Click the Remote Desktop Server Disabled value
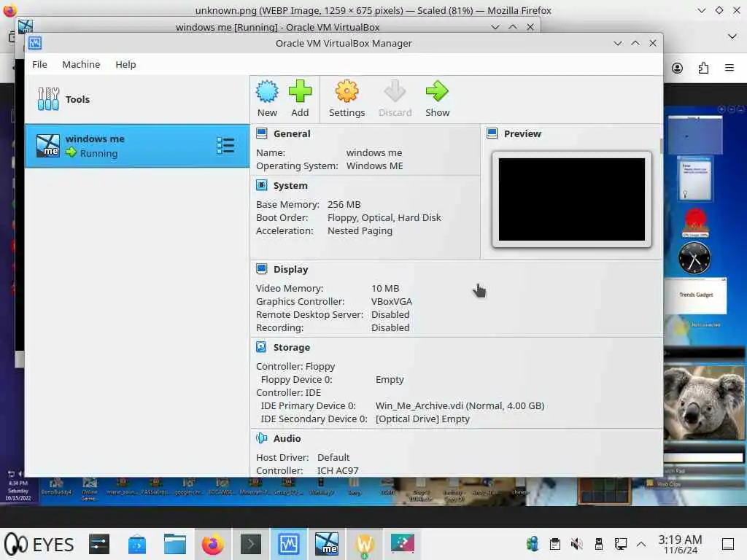 coord(390,315)
